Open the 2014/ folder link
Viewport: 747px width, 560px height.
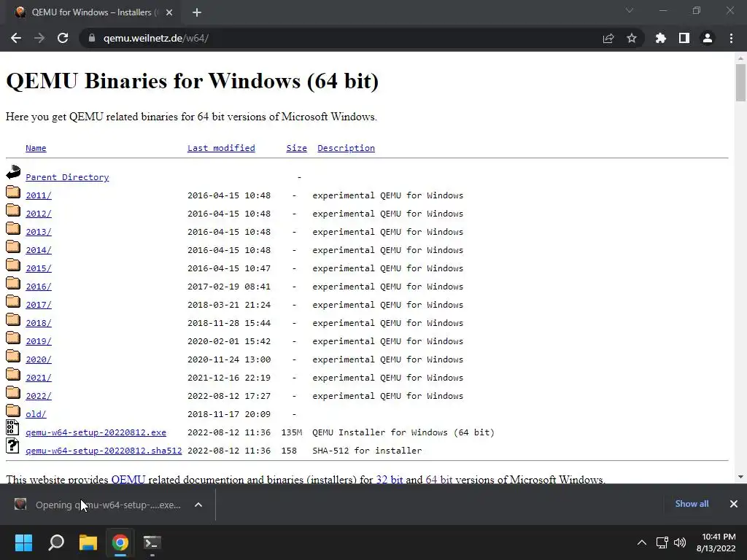[x=39, y=250]
